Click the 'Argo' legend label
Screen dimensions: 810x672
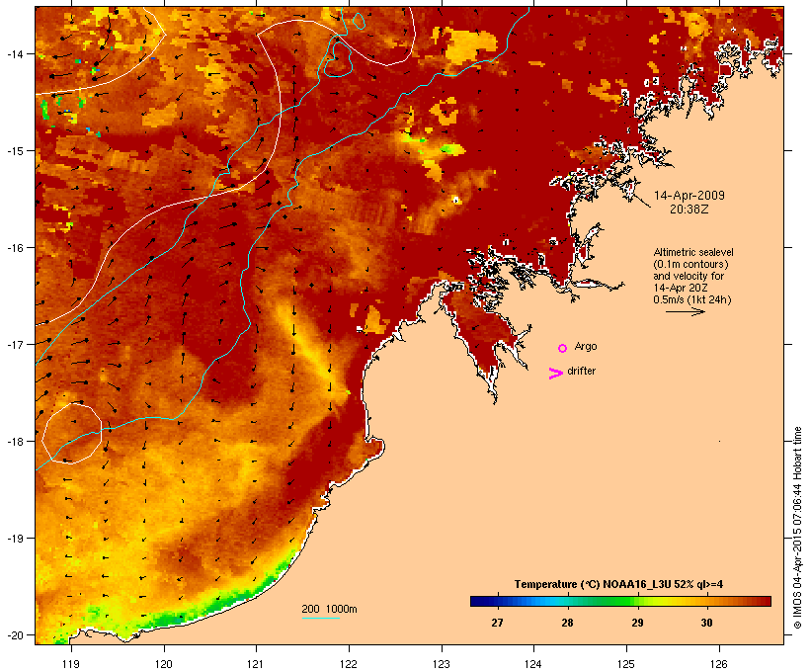586,346
